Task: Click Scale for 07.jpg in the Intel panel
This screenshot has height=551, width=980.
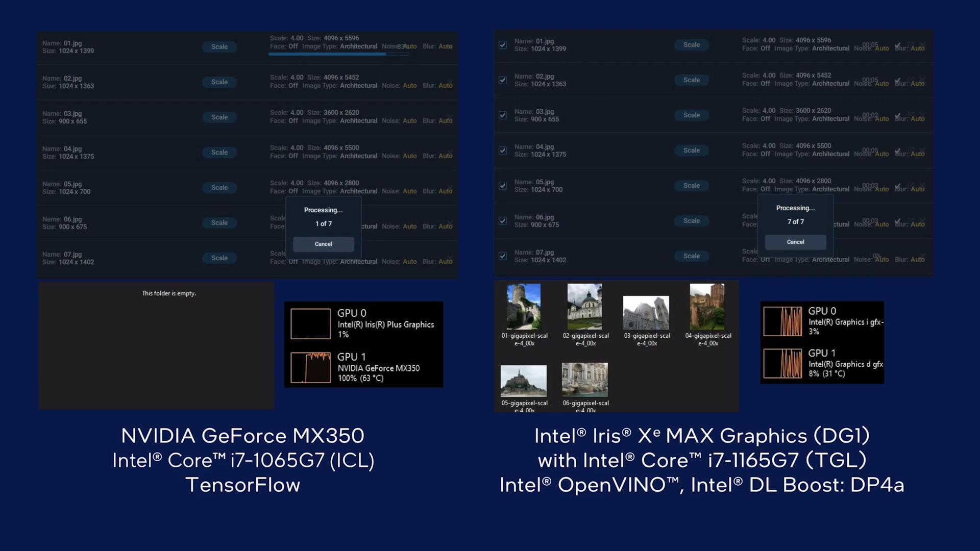Action: 692,256
